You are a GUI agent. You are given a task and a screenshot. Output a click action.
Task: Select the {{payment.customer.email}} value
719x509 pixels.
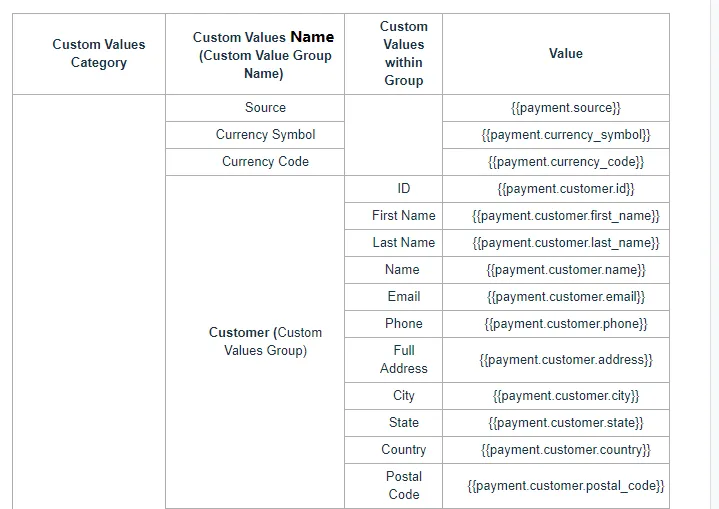(x=565, y=296)
